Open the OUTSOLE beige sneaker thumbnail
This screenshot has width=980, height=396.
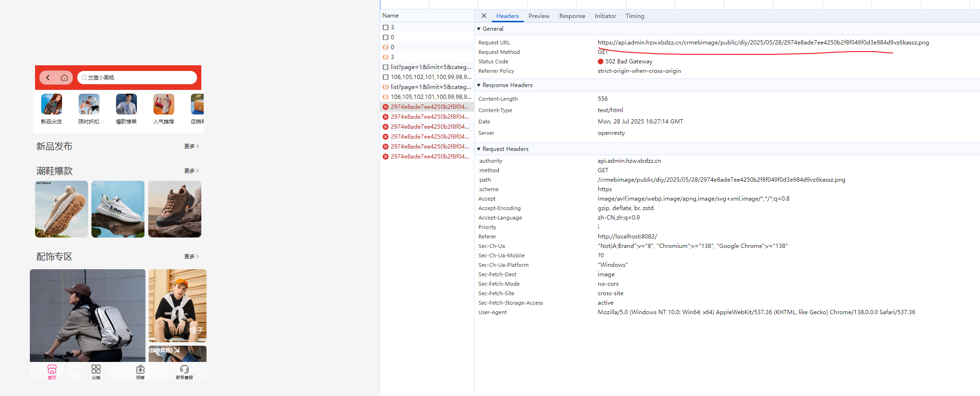point(62,209)
